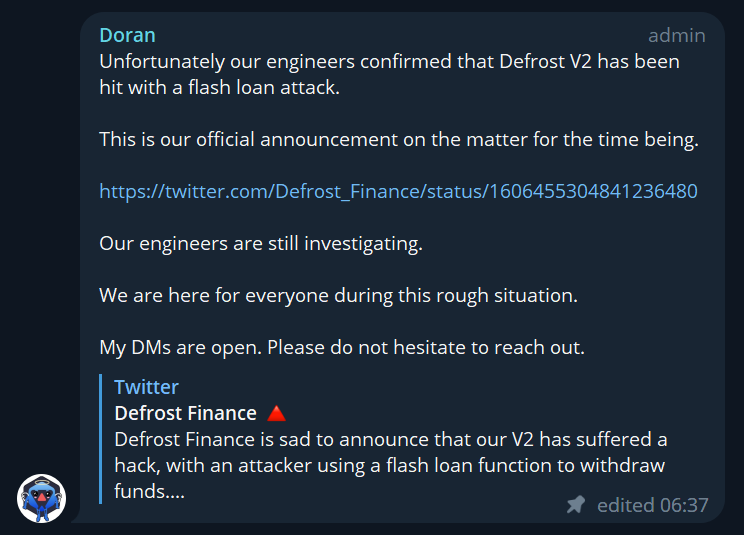Click empty dark area above the avatar
This screenshot has width=744, height=535.
[40, 237]
